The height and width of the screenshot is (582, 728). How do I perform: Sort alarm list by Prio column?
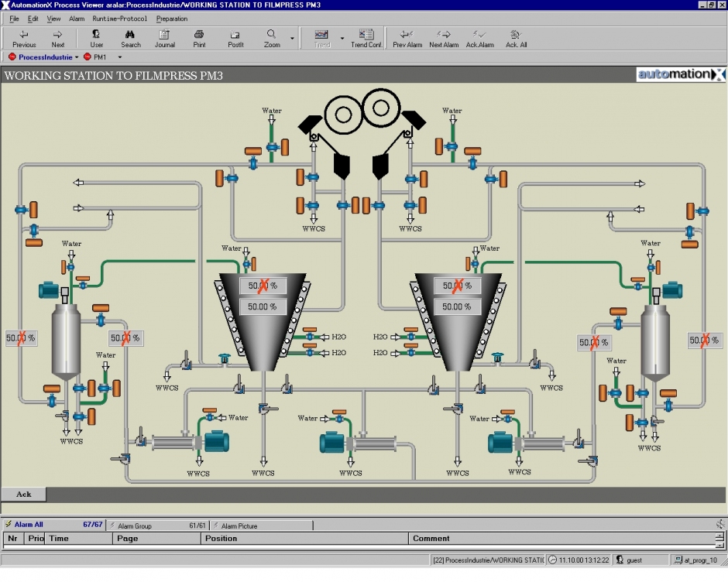pyautogui.click(x=35, y=539)
